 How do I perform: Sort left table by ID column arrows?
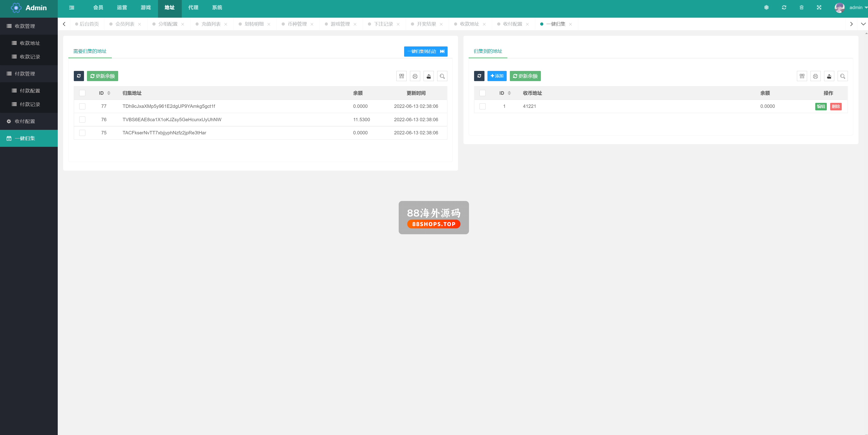tap(108, 93)
